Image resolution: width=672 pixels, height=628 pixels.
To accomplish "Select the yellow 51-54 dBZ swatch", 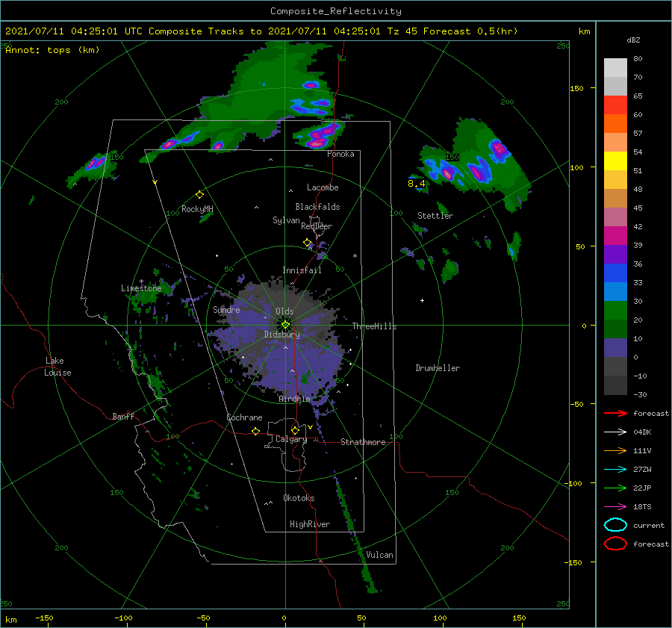I will tap(615, 161).
